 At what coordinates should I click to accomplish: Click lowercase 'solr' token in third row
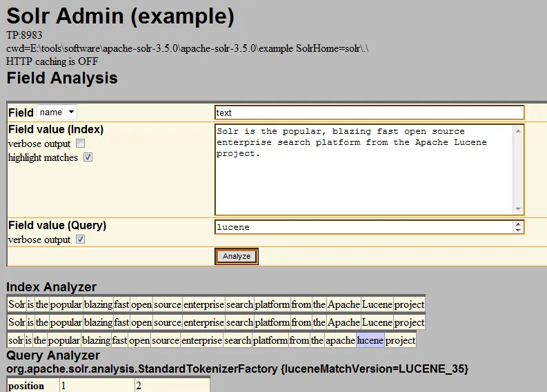pyautogui.click(x=16, y=340)
